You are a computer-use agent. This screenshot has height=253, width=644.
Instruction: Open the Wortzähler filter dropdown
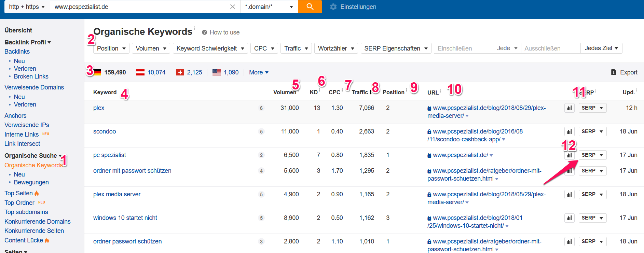click(336, 48)
